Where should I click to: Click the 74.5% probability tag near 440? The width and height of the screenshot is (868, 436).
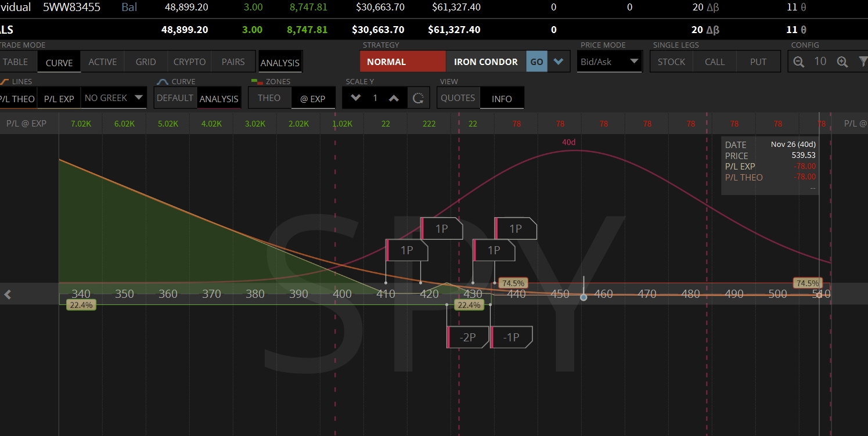513,283
